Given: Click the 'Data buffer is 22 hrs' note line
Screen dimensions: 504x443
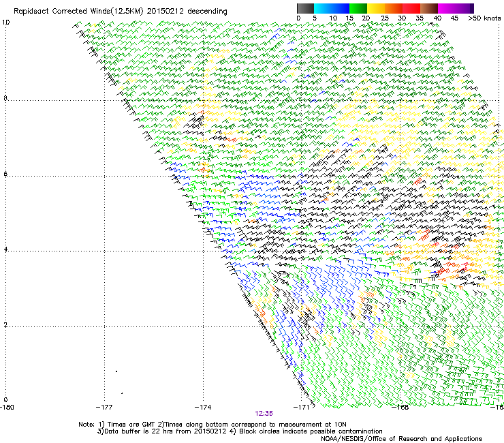Looking at the screenshot, I should point(240,431).
